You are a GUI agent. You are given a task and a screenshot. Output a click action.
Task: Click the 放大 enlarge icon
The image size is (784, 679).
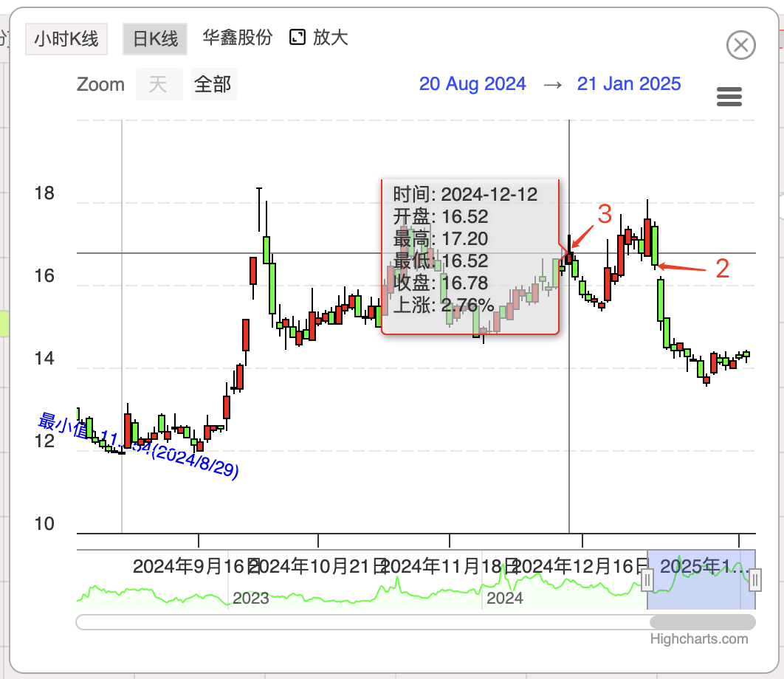(298, 38)
